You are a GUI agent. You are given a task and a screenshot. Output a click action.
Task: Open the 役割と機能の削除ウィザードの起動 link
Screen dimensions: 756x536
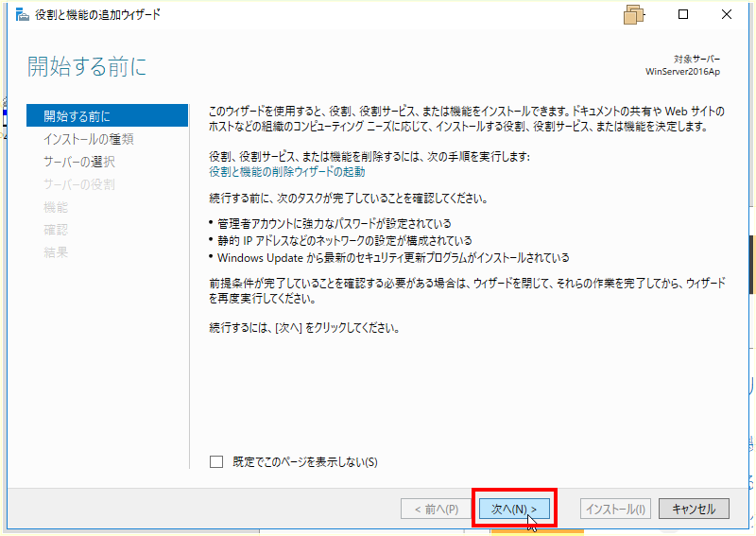click(x=287, y=172)
